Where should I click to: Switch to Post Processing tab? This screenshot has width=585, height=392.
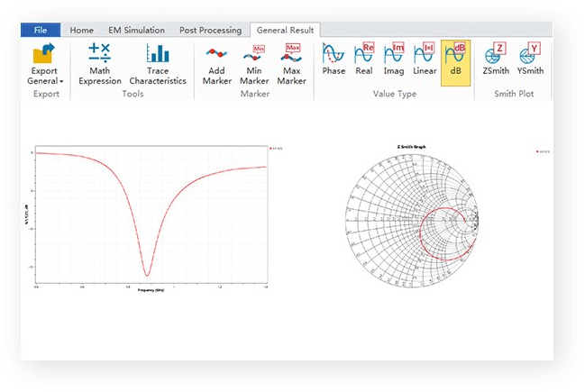tap(210, 31)
